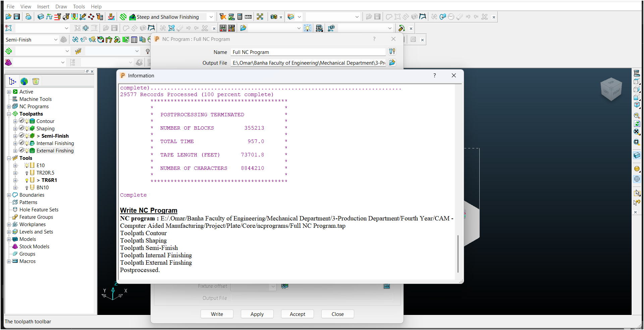Toggle the Block display icon on the view toolbar
This screenshot has width=644, height=330.
coord(637,155)
